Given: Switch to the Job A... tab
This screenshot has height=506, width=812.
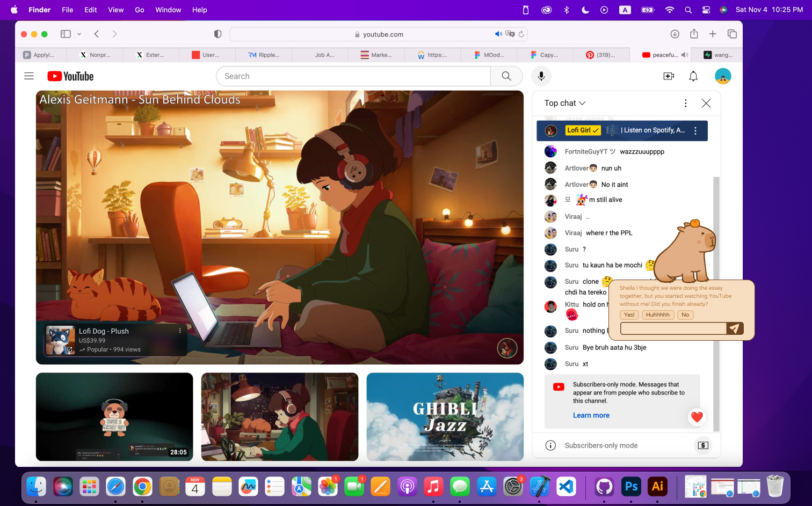Looking at the screenshot, I should click(320, 55).
